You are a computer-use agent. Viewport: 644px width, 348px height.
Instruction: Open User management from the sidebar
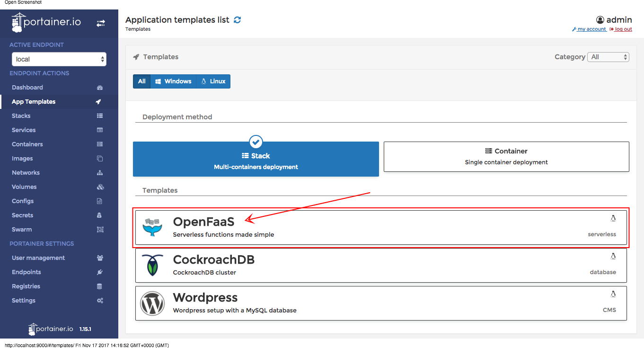(x=100, y=258)
